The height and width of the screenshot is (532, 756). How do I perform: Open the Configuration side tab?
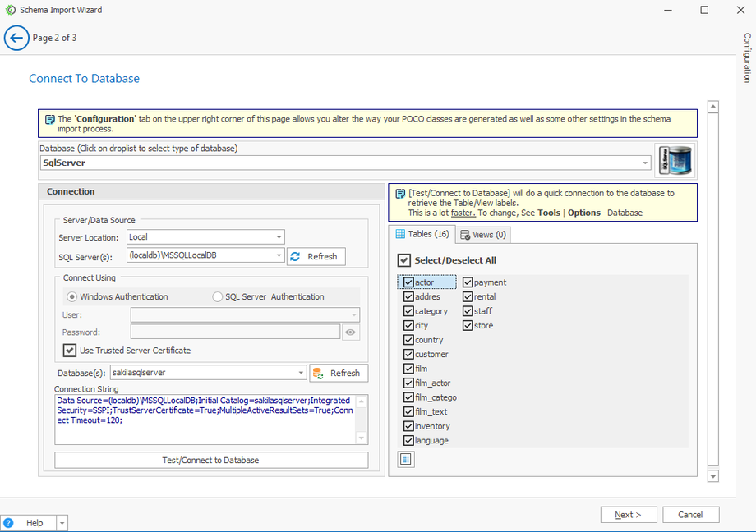tap(747, 57)
